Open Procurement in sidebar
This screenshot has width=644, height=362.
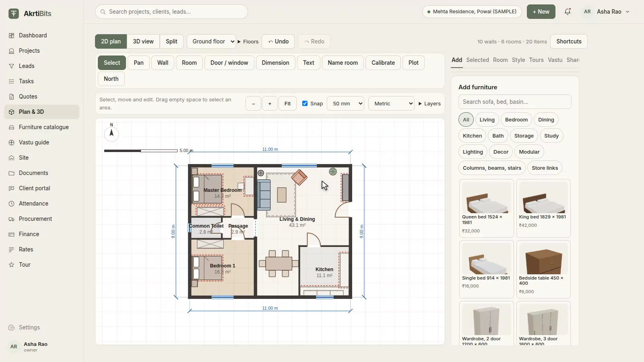coord(41,219)
